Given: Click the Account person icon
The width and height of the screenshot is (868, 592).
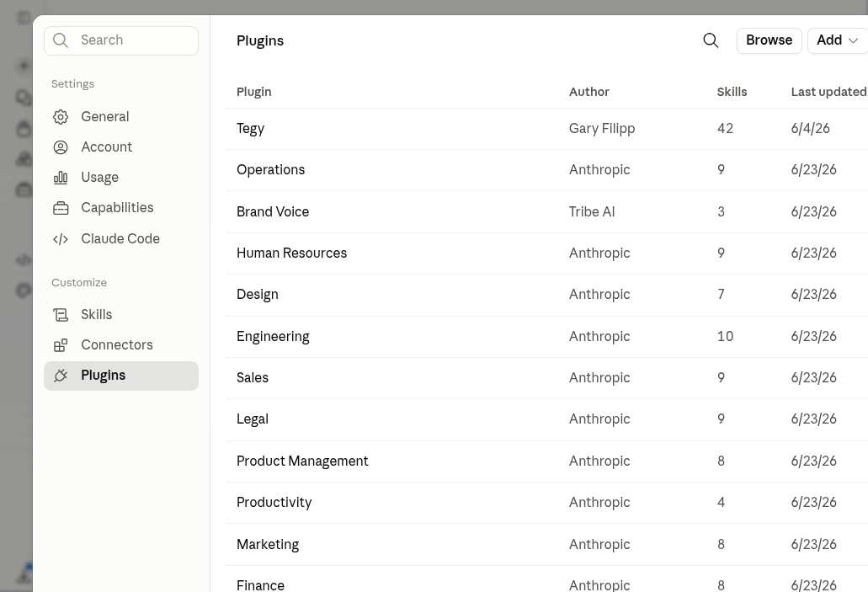Looking at the screenshot, I should (x=61, y=147).
